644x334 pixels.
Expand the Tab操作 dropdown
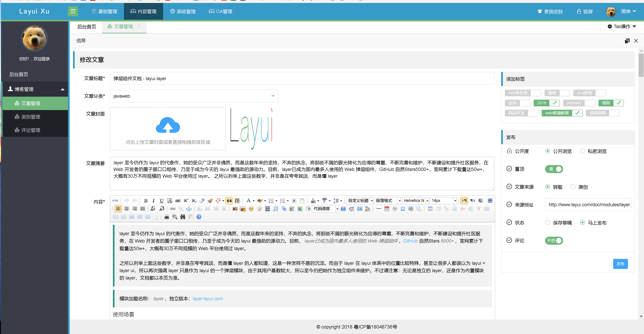click(x=622, y=26)
